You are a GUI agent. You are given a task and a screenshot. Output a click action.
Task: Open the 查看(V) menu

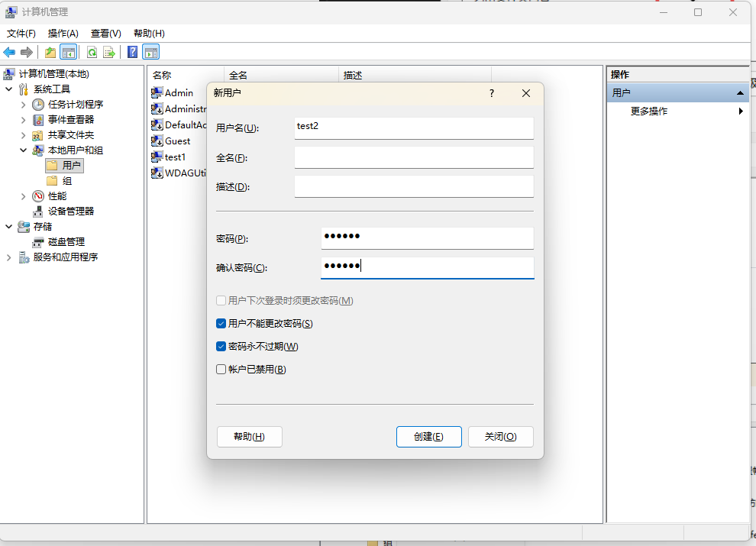coord(105,34)
